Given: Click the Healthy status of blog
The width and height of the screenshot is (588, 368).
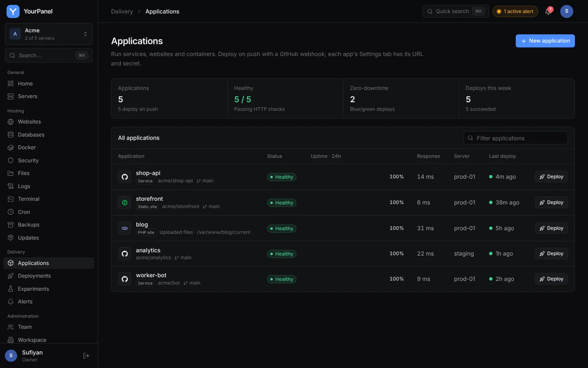Looking at the screenshot, I should tap(282, 229).
